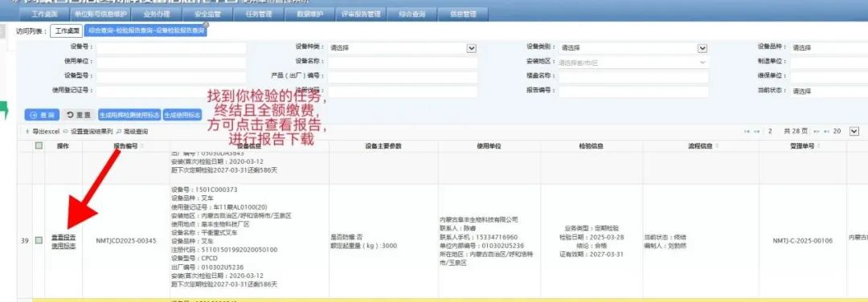Go to previous results page
Screen dimensions: 868x302
(756, 132)
